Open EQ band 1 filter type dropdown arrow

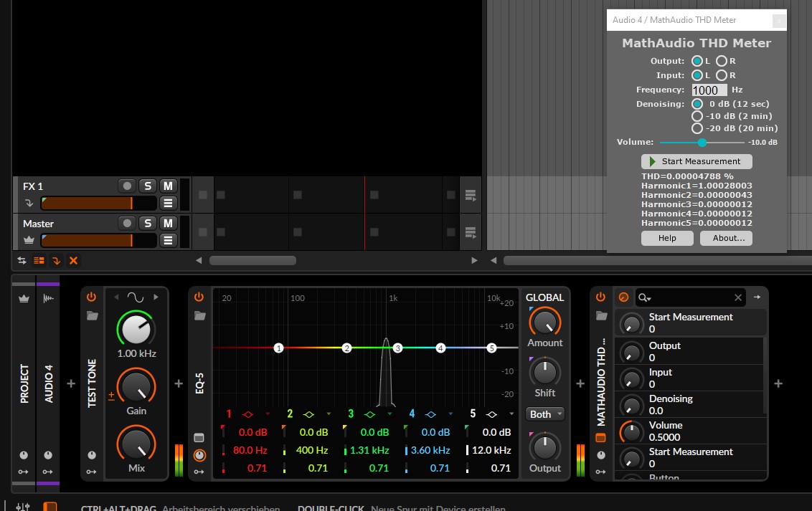[x=268, y=414]
